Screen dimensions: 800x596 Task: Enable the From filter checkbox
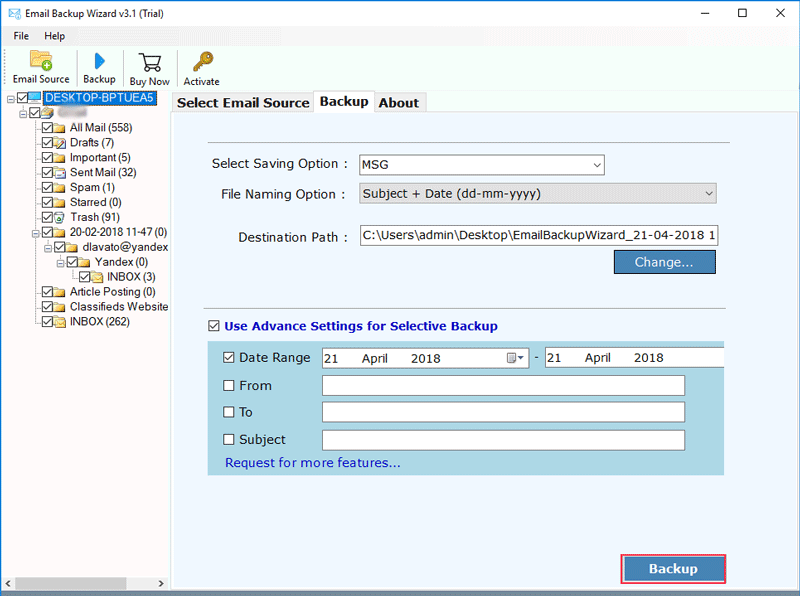[x=229, y=386]
